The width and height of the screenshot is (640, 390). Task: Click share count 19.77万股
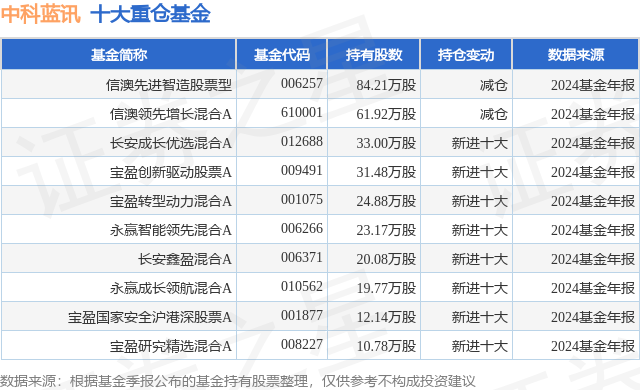[x=386, y=288]
